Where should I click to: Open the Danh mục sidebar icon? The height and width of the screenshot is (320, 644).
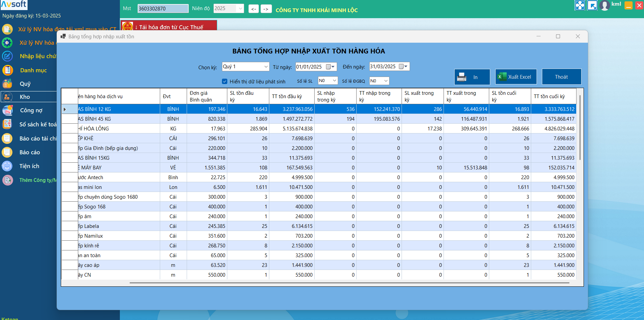click(x=7, y=70)
